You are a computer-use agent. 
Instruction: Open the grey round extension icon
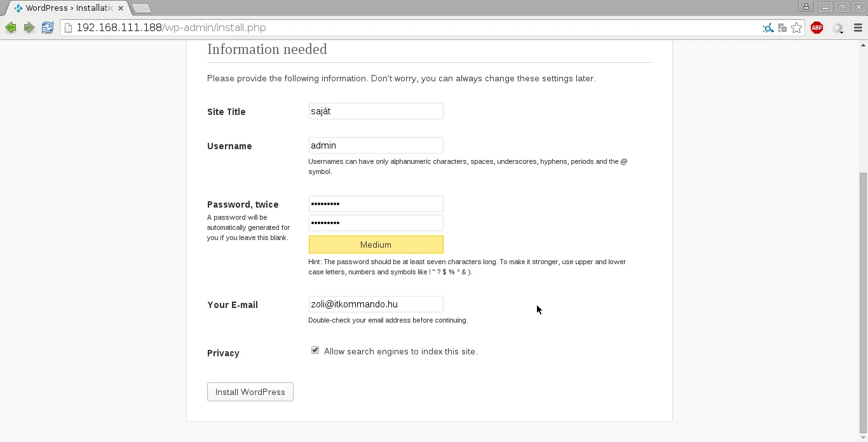tap(838, 28)
